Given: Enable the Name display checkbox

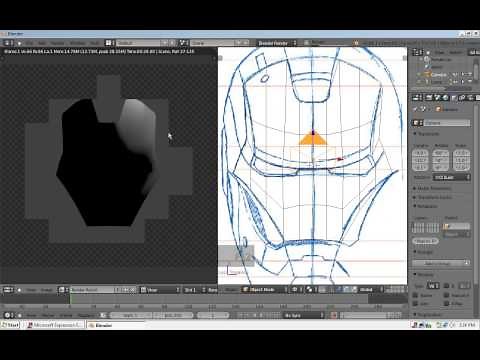Looking at the screenshot, I should tap(416, 295).
